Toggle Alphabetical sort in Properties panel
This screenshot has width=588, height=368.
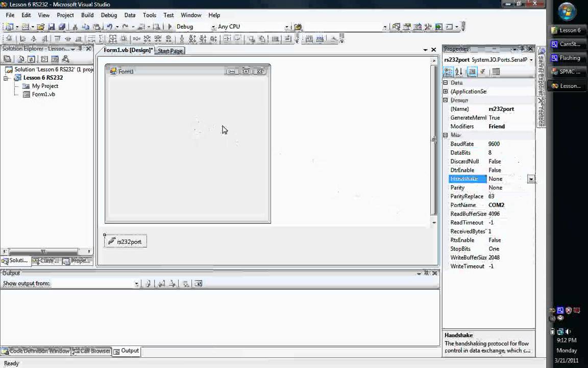coord(459,72)
